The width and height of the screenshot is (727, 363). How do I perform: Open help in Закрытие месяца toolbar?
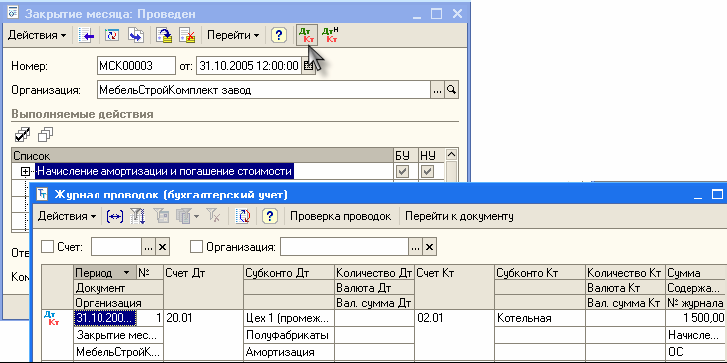click(x=278, y=35)
